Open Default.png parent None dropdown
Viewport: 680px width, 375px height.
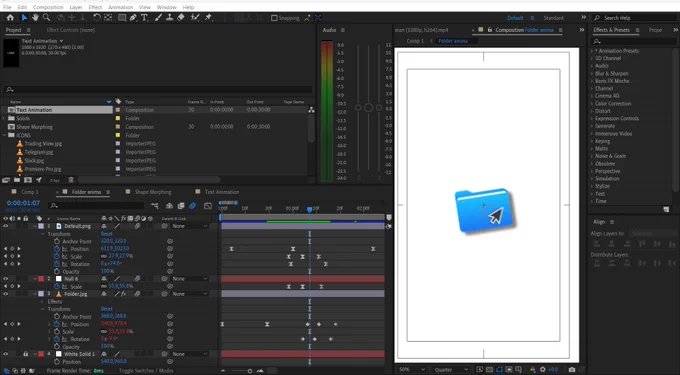click(x=190, y=226)
